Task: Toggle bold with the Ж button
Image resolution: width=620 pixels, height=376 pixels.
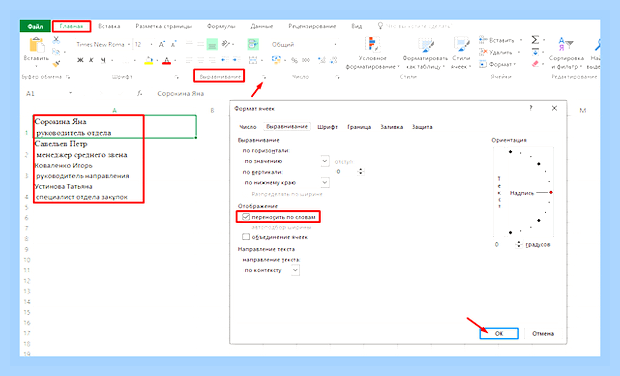Action: (80, 60)
